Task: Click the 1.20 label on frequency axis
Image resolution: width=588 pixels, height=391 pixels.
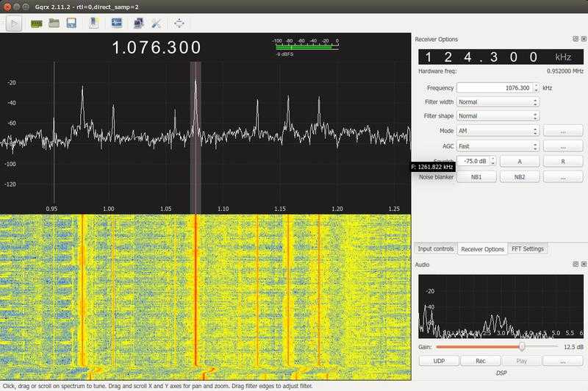Action: [337, 209]
